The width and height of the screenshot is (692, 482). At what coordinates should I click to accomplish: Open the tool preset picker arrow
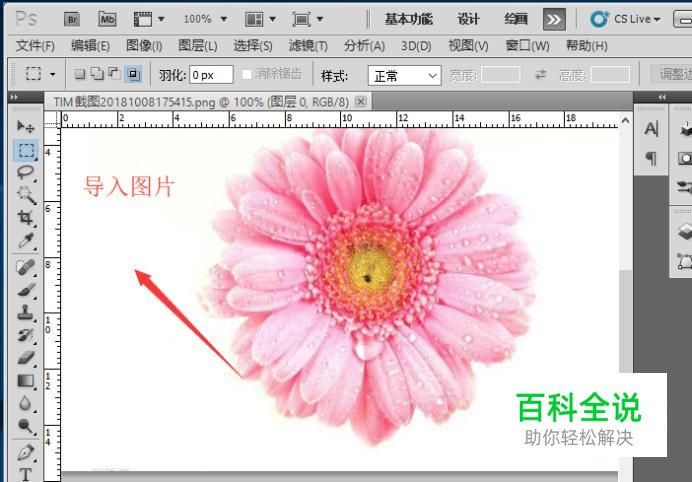pos(53,74)
